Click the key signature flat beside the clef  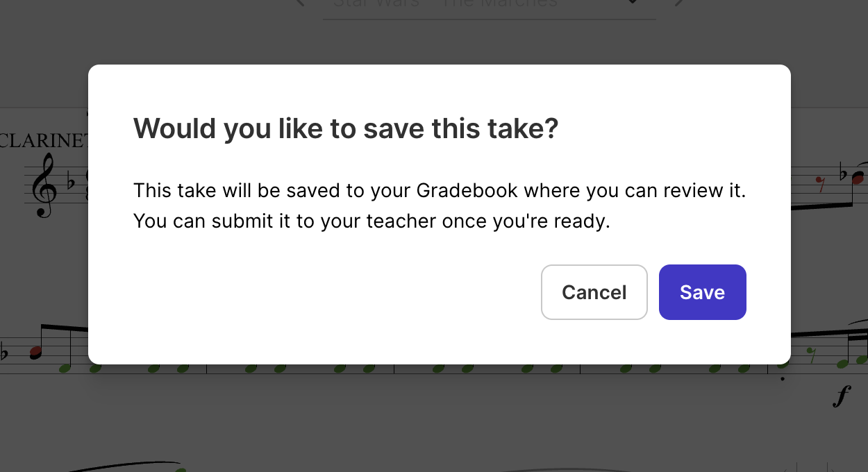click(x=71, y=183)
